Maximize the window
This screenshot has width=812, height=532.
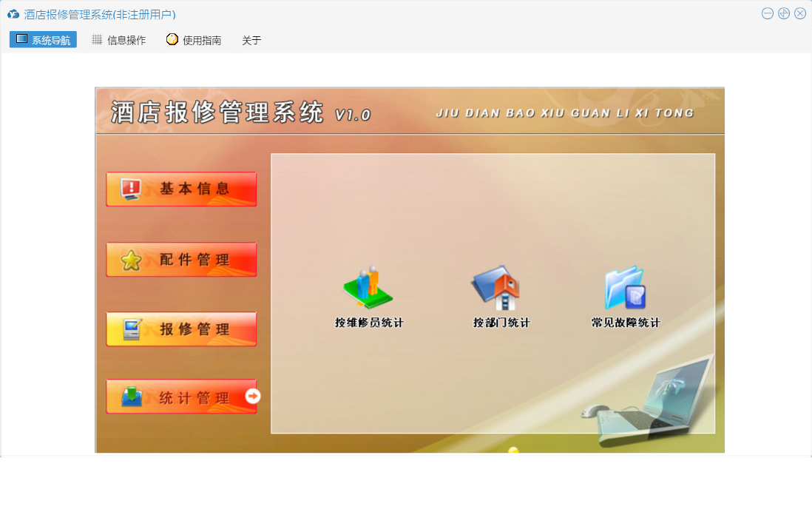(784, 13)
